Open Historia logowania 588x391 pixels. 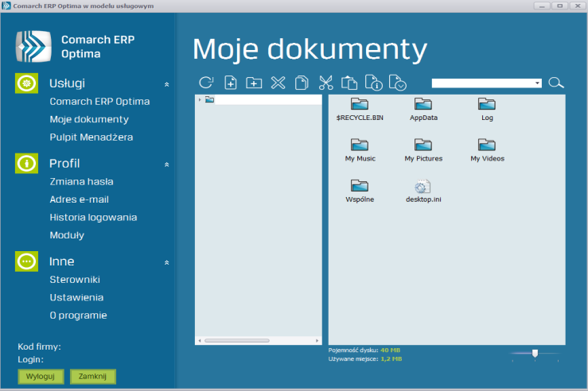93,217
